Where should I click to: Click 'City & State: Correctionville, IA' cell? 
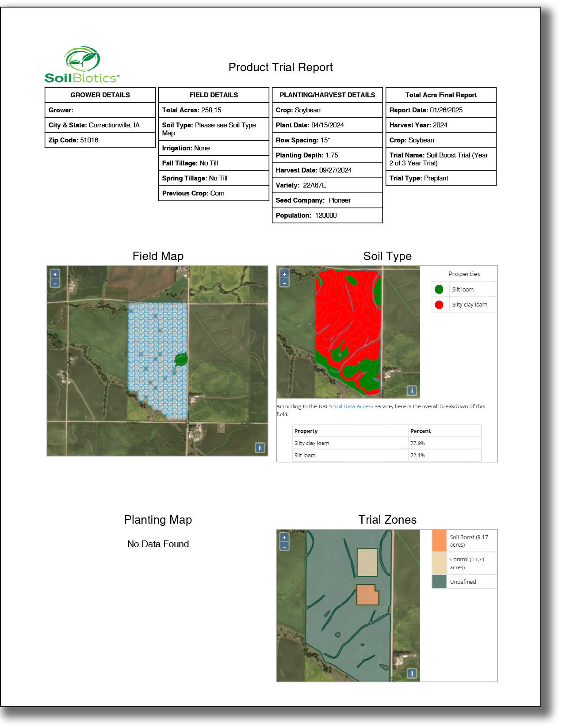pyautogui.click(x=100, y=125)
